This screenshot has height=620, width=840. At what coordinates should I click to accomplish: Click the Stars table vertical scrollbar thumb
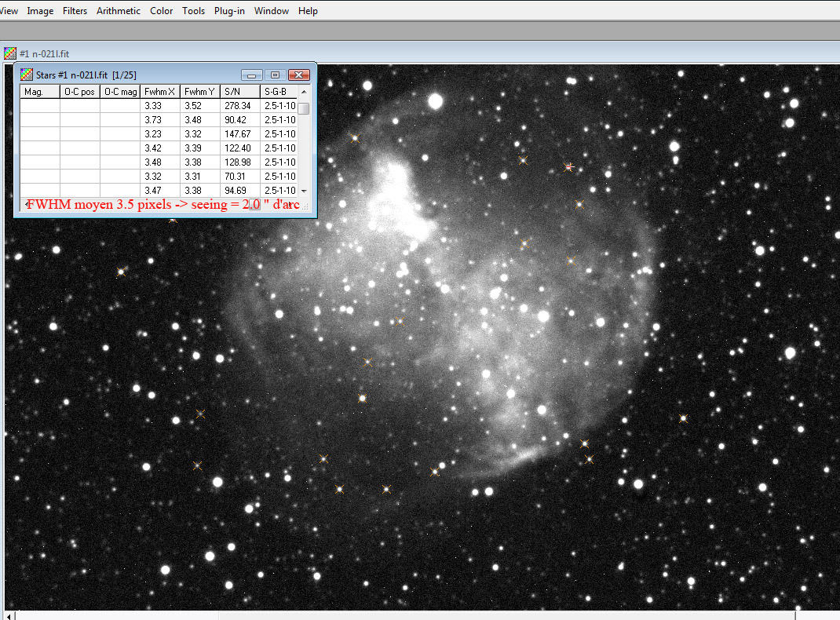[x=304, y=108]
